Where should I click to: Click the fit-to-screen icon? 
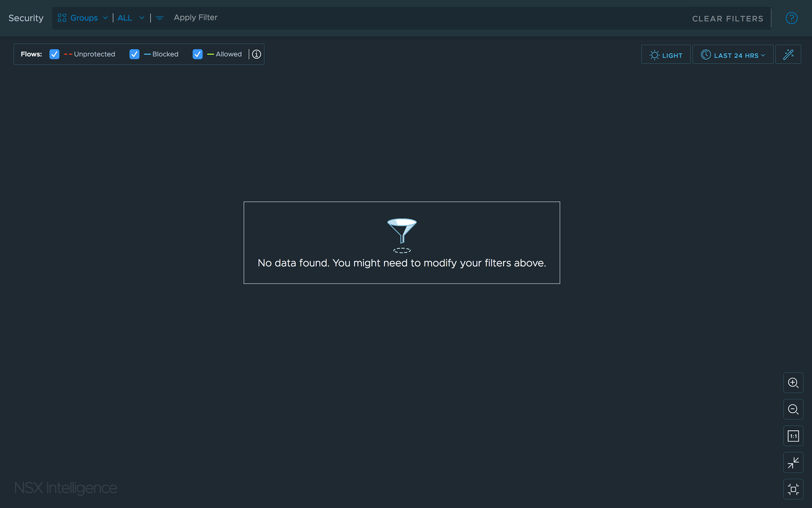[793, 489]
